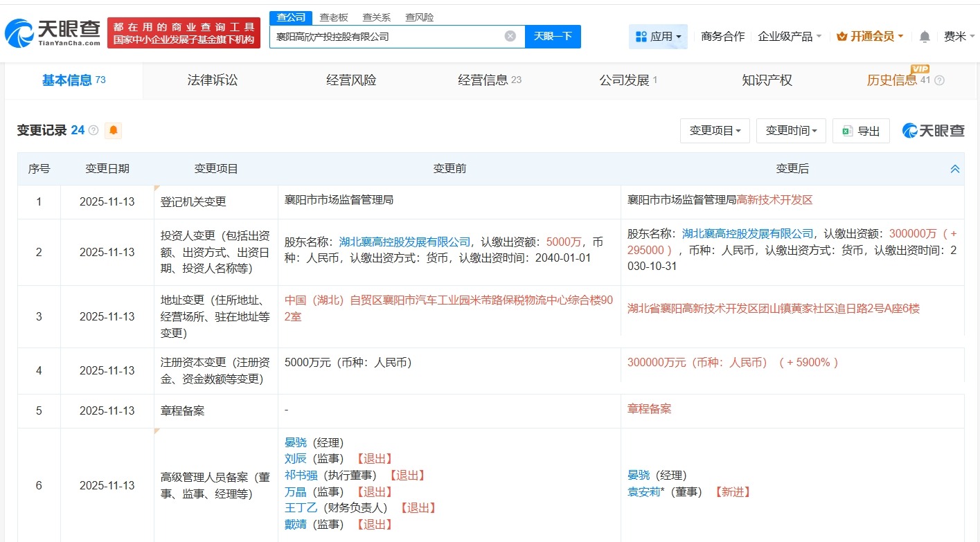Click the Tianyancha logo top left
Viewport: 980px width, 542px height.
pos(52,31)
